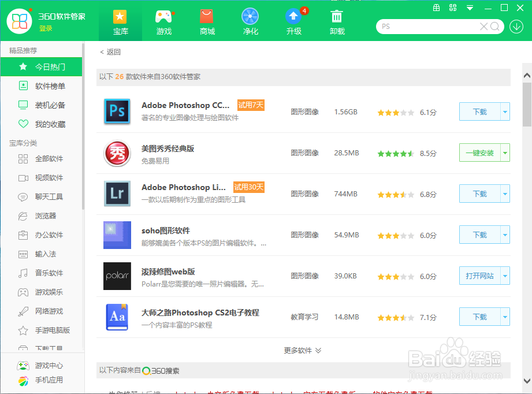This screenshot has width=532, height=394.
Task: Open the 净化 fan tab
Action: click(250, 23)
